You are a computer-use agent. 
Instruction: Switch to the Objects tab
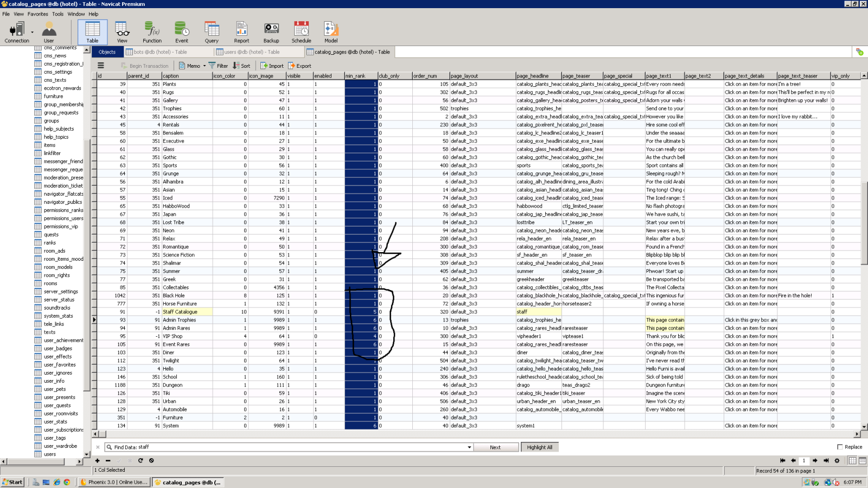point(107,52)
